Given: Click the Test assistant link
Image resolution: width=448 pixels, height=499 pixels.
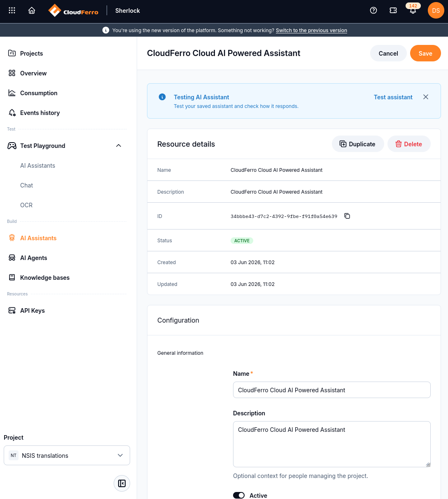Looking at the screenshot, I should click(x=393, y=97).
